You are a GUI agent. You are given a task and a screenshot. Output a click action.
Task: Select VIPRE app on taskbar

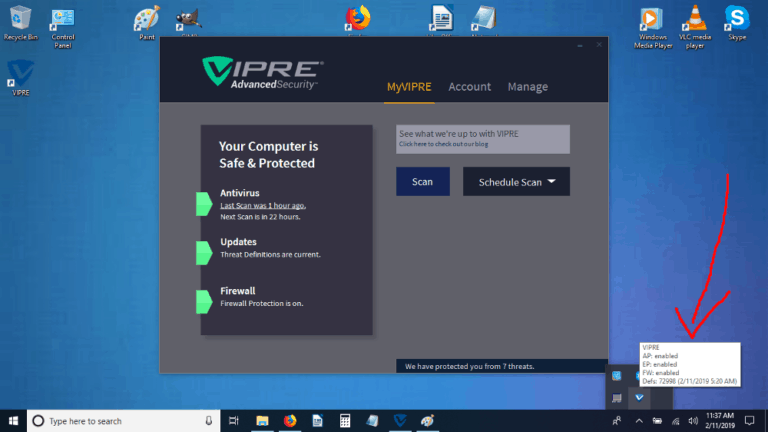click(x=400, y=421)
